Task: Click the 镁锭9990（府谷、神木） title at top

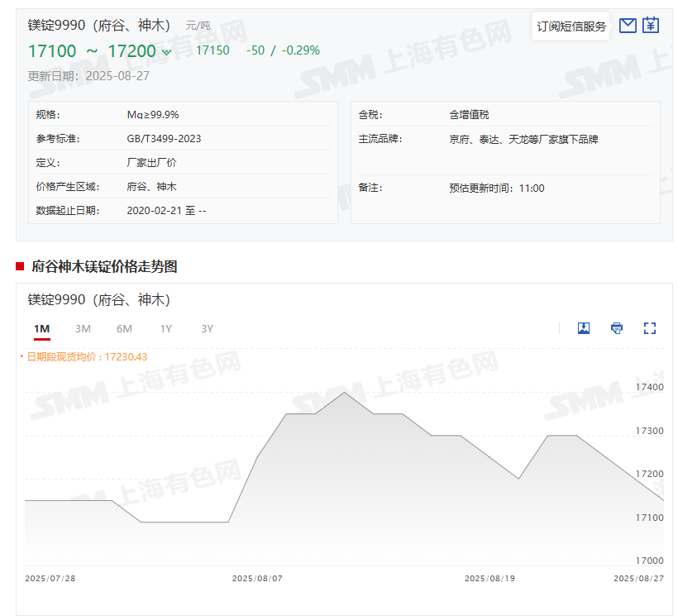Action: pos(99,26)
